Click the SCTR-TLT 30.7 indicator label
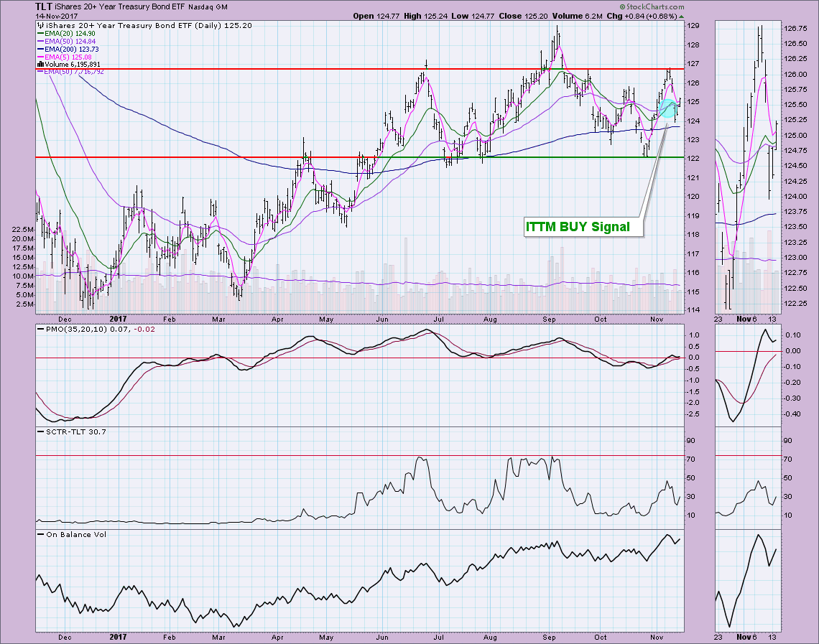This screenshot has height=644, width=819. click(x=68, y=431)
